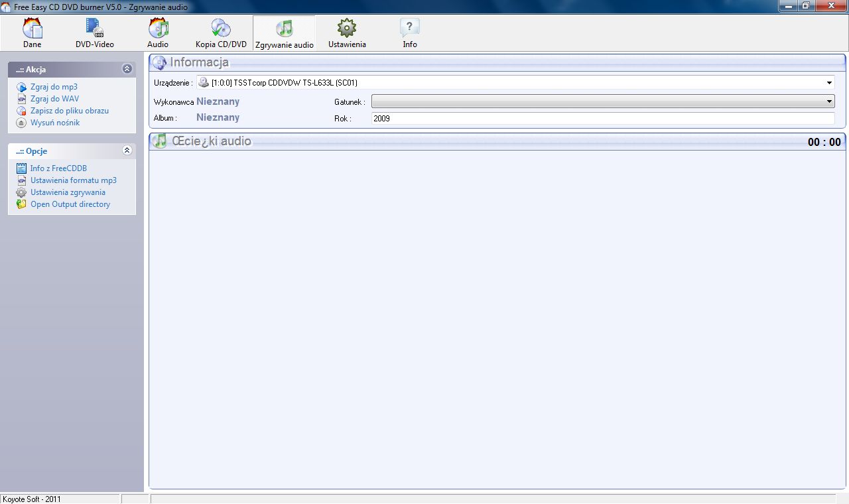Viewport: 849px width, 504px height.
Task: Click the Informacja panel header disc icon
Action: [x=159, y=62]
